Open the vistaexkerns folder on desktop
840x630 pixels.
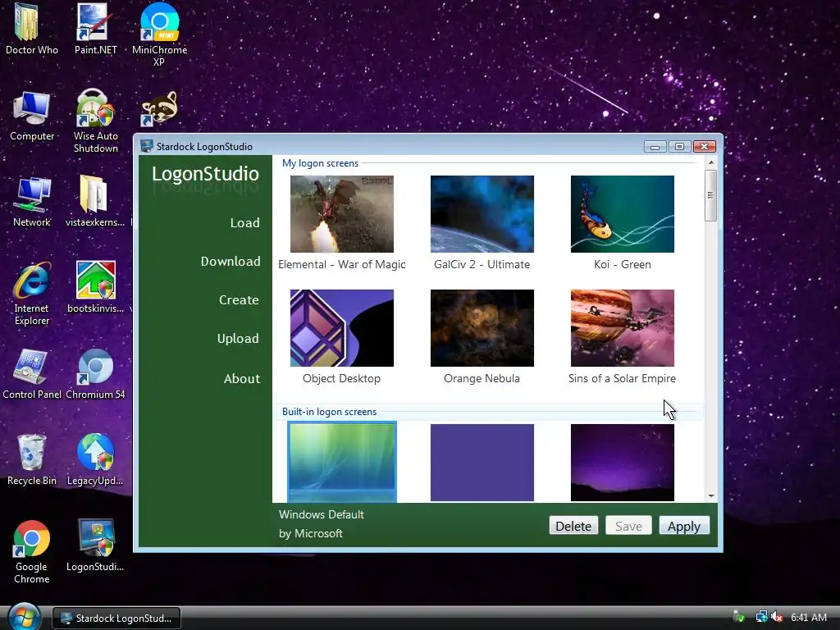pos(95,200)
